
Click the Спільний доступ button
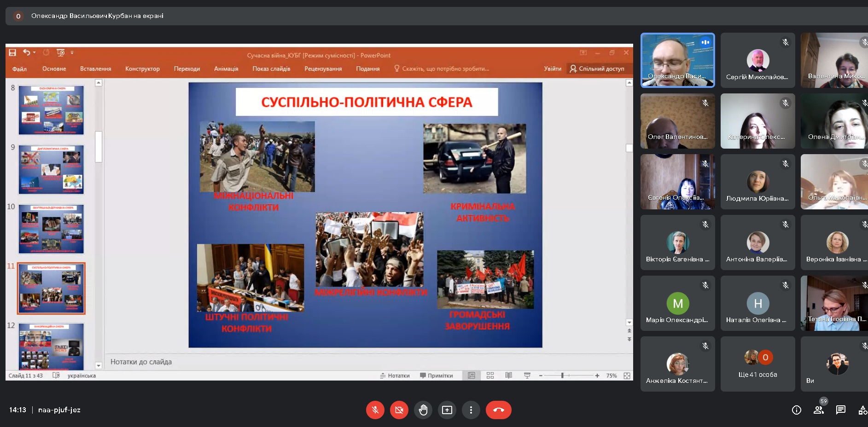(597, 69)
